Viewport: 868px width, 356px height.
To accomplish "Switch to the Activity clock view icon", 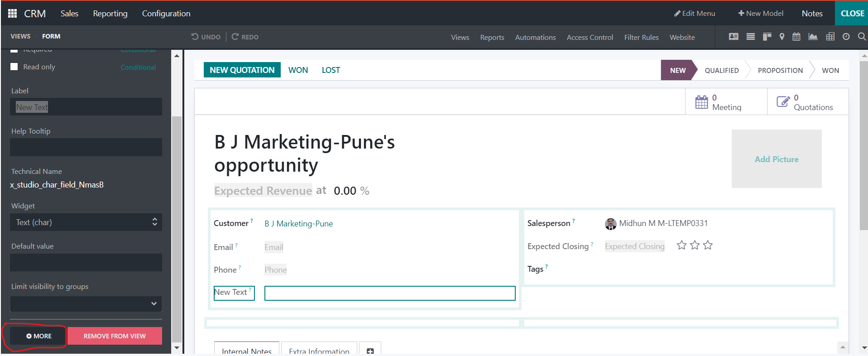I will (x=846, y=37).
